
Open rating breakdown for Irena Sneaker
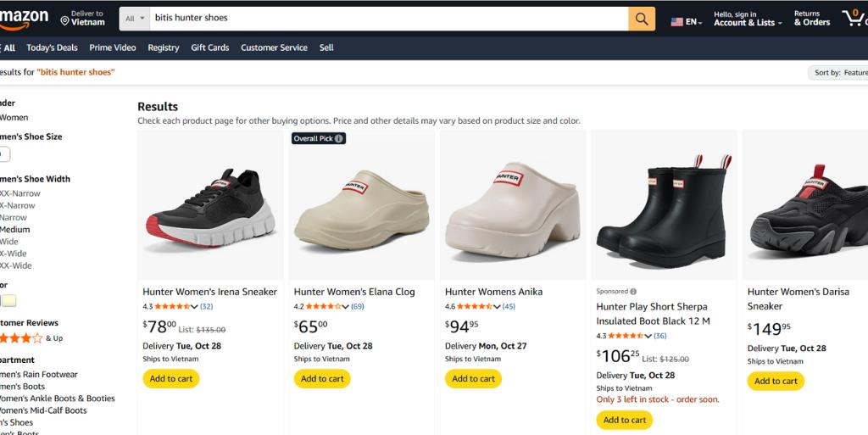point(194,307)
